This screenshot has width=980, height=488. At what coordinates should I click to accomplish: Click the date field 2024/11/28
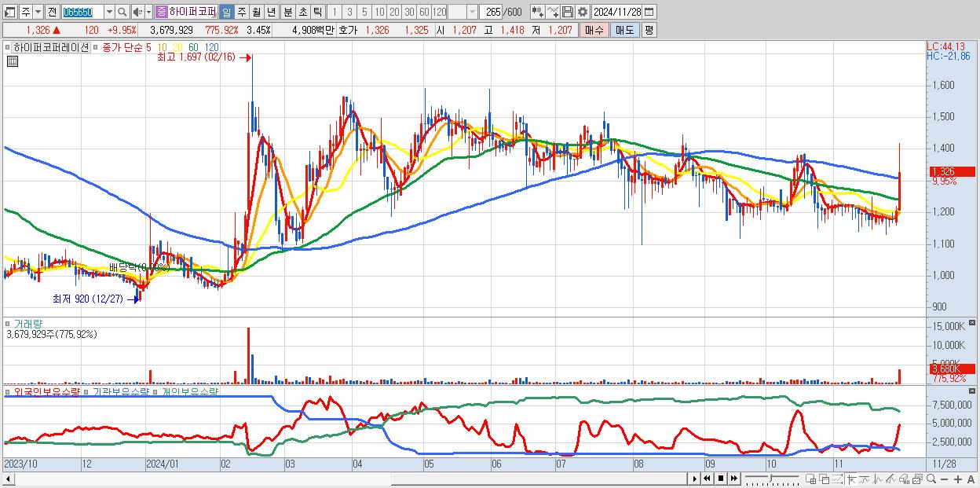(x=617, y=12)
